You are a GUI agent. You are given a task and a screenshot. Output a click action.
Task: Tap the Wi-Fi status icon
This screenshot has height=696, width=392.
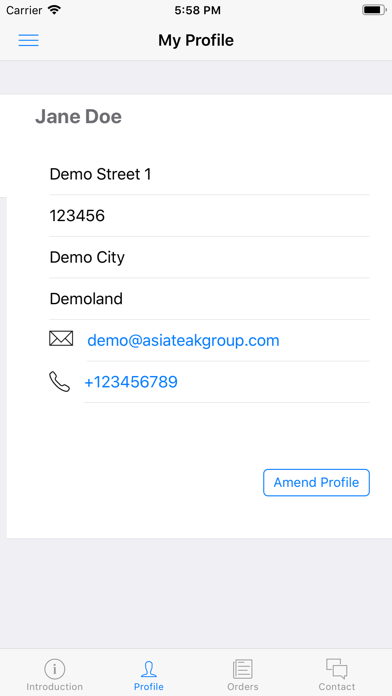(x=54, y=10)
